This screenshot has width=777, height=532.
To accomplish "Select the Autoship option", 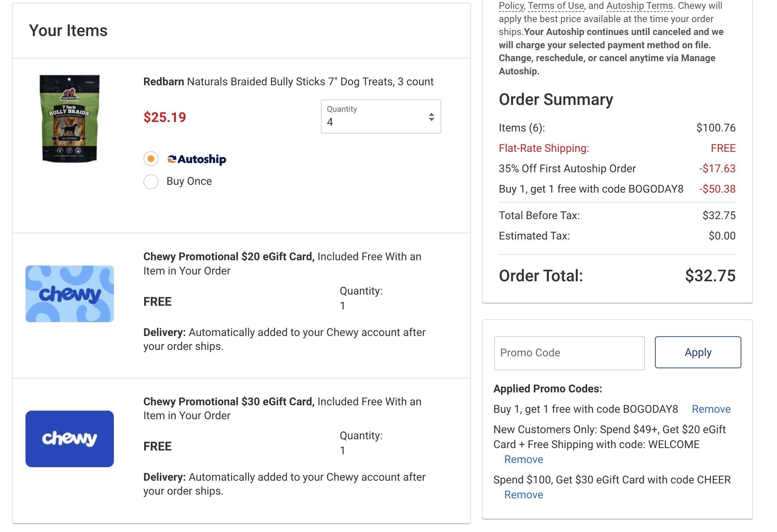I will 151,159.
